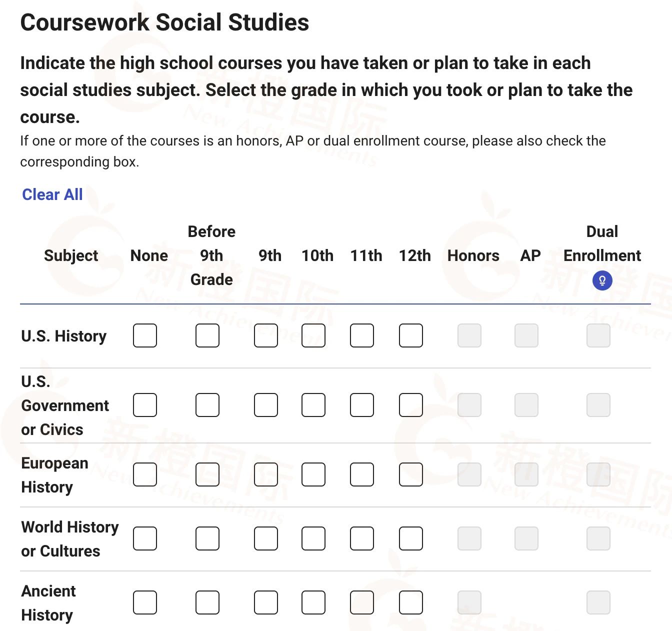
Task: Check 10th grade for U.S. Government or Civics
Action: point(313,405)
